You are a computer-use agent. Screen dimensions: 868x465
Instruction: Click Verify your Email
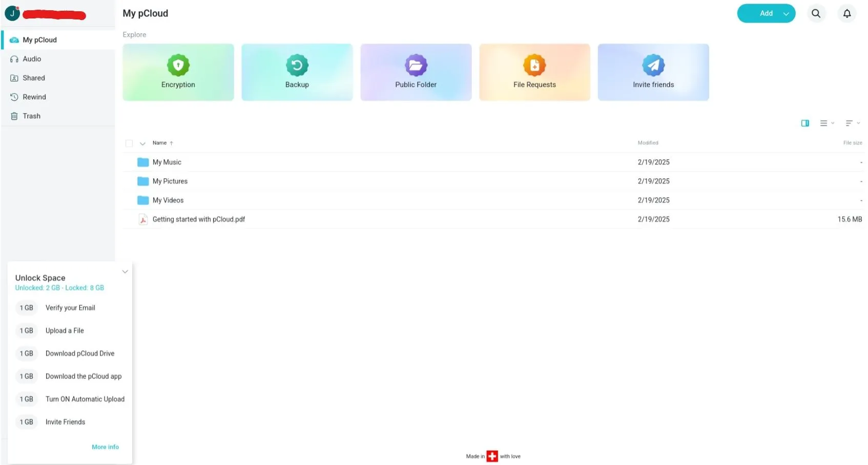[x=70, y=308]
